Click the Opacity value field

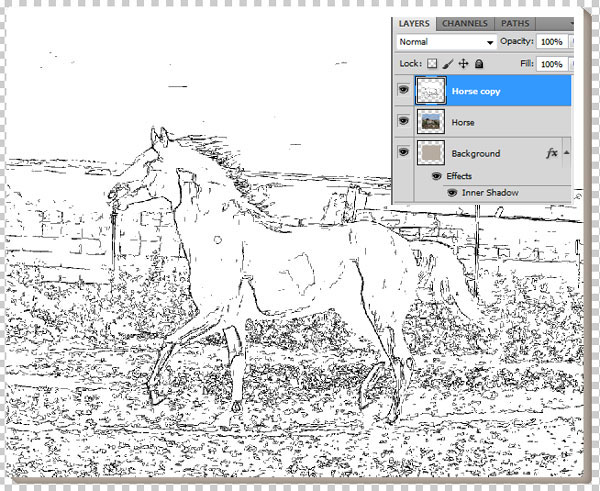[552, 42]
